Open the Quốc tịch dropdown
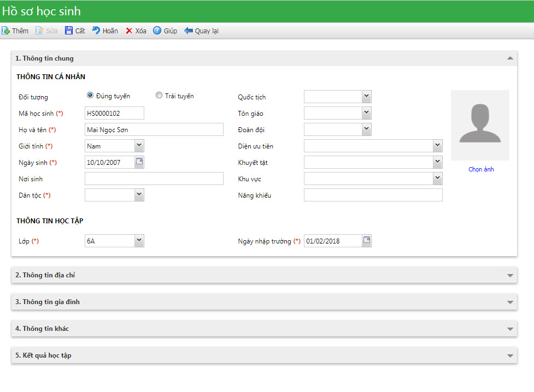534x392 pixels. [x=366, y=97]
